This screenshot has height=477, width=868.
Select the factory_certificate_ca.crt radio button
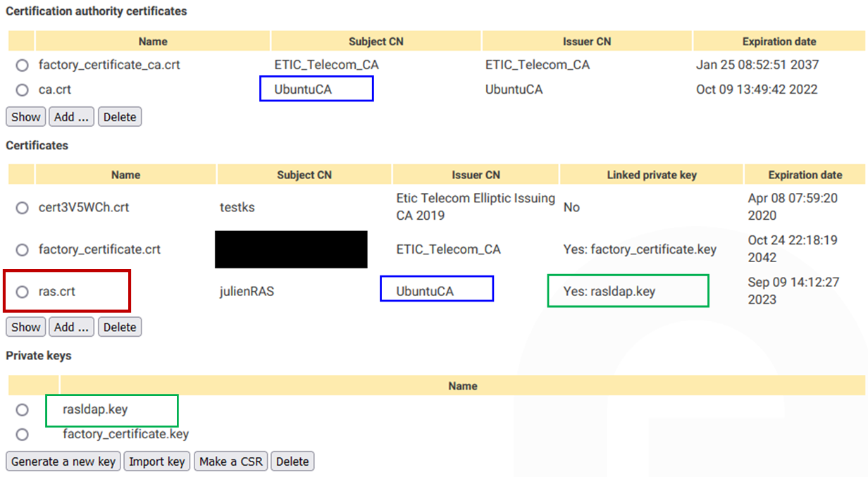(23, 66)
